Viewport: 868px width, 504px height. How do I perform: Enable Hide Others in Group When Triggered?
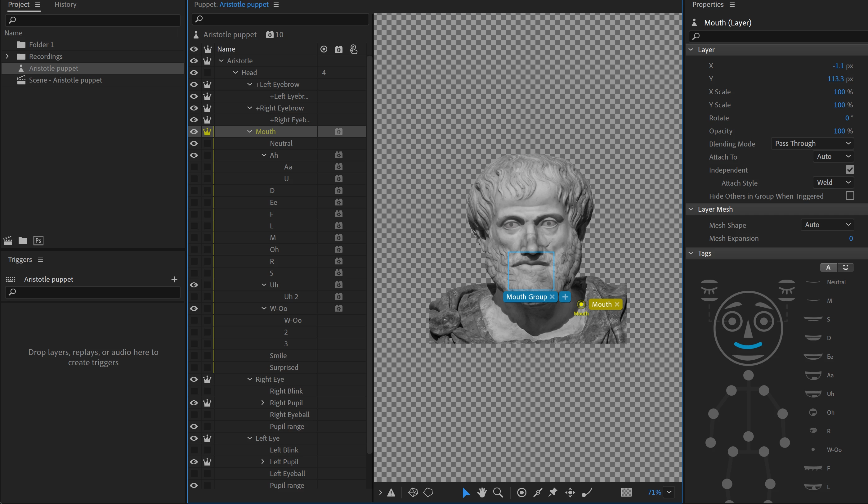tap(850, 196)
